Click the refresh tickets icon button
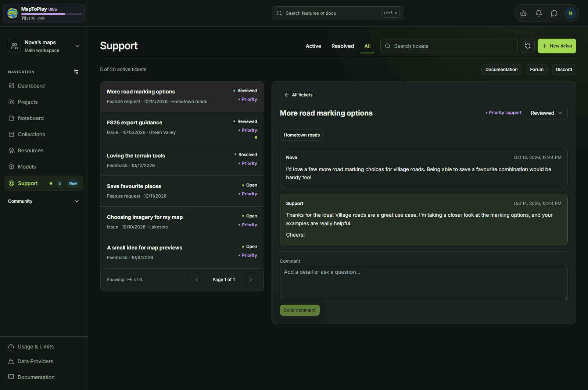 tap(528, 46)
